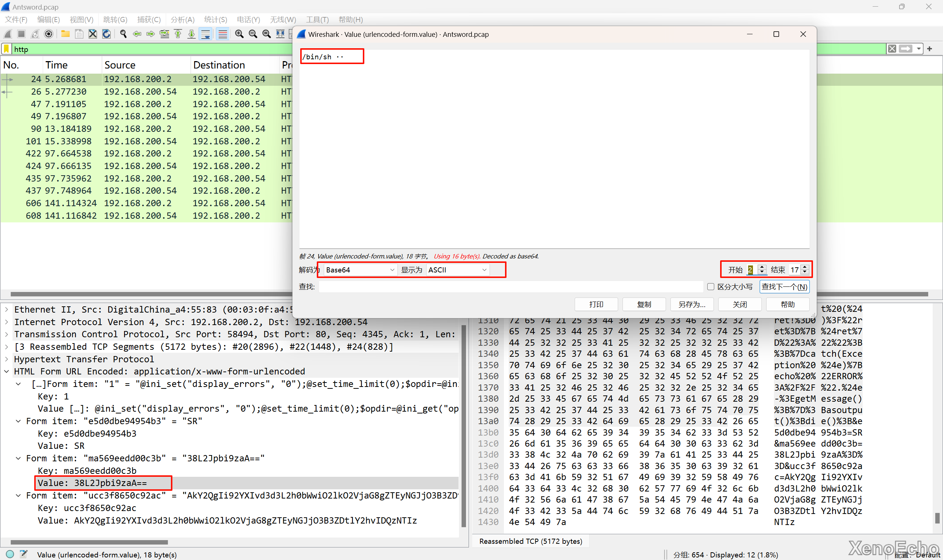Click the find packet magnifier icon
The width and height of the screenshot is (943, 560).
[123, 34]
